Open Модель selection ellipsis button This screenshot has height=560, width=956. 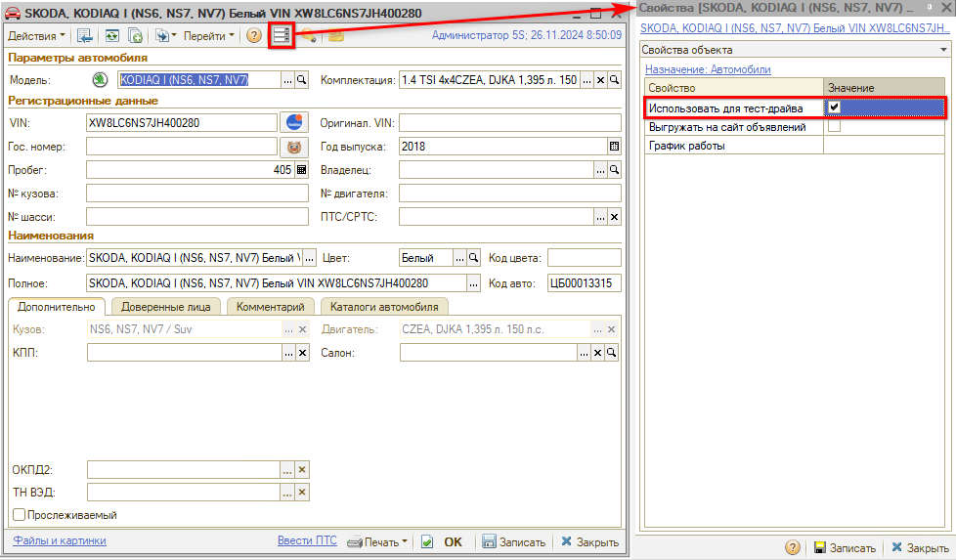point(287,80)
